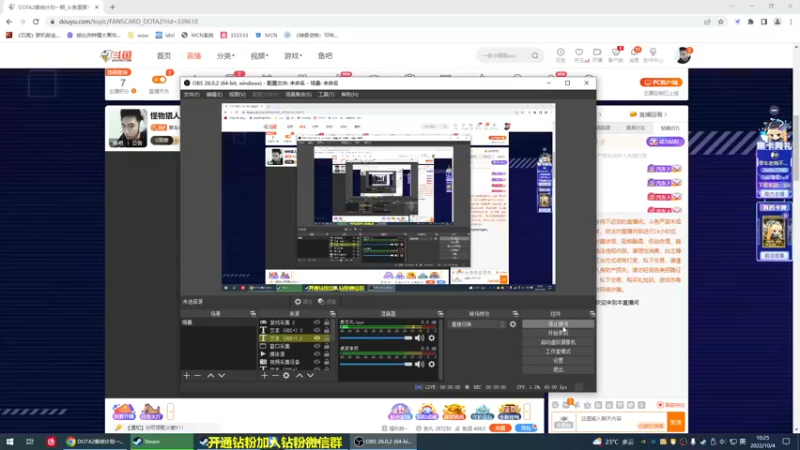Open source properties button above panels

tap(303, 302)
